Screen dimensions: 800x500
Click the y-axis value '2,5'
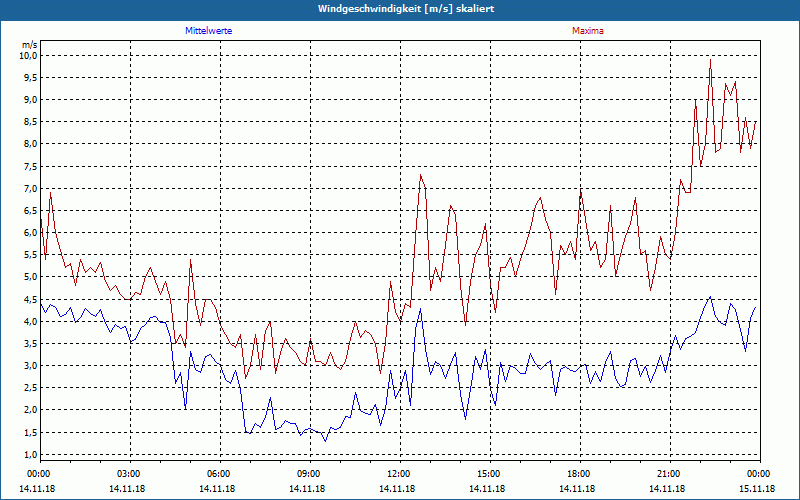pos(30,388)
